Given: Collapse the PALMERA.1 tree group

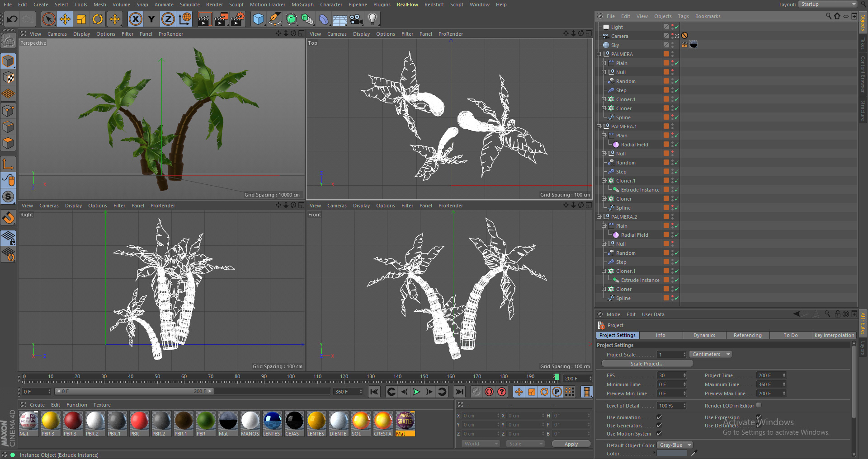Looking at the screenshot, I should (599, 126).
